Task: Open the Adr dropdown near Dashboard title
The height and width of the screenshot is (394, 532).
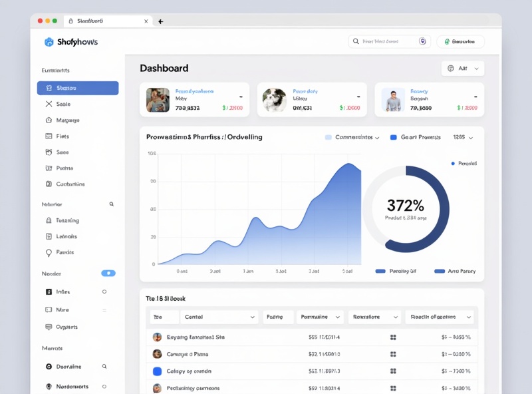Action: [463, 69]
